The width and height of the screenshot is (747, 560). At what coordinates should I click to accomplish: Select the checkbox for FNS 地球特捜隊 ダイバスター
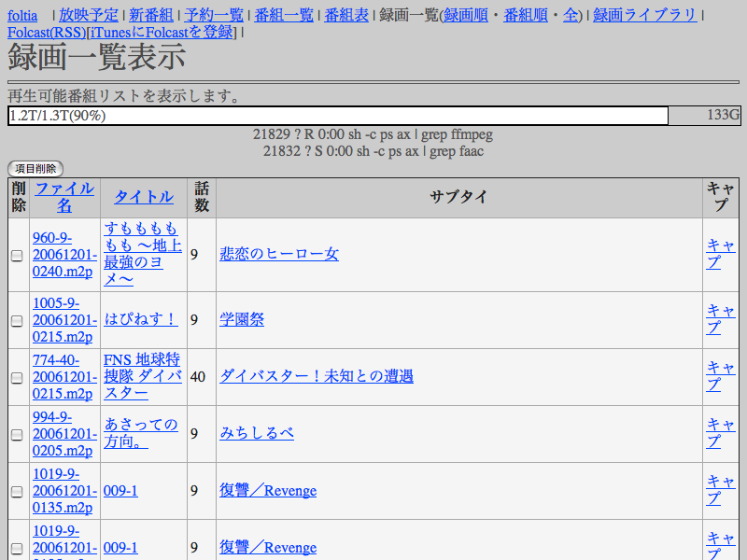pyautogui.click(x=17, y=378)
